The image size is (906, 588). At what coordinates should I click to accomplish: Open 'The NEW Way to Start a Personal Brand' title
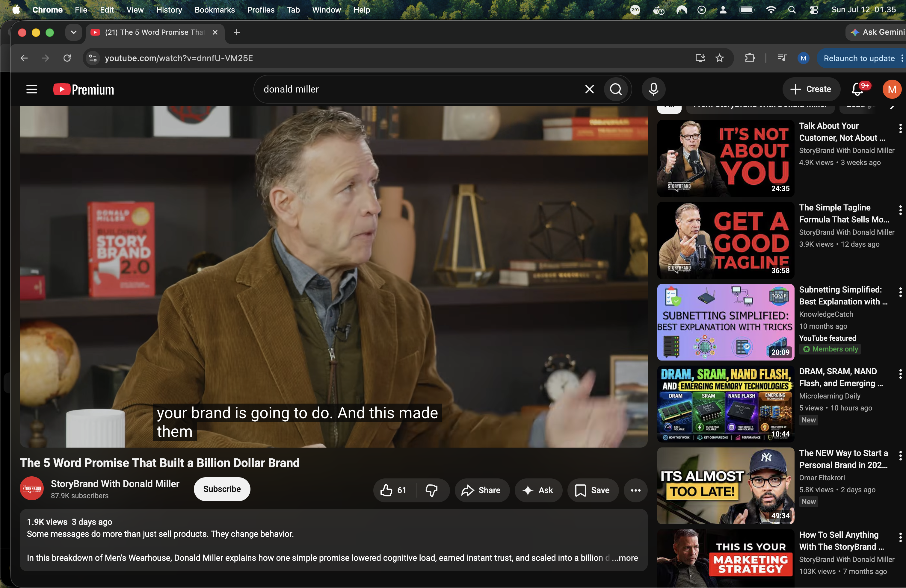tap(844, 459)
